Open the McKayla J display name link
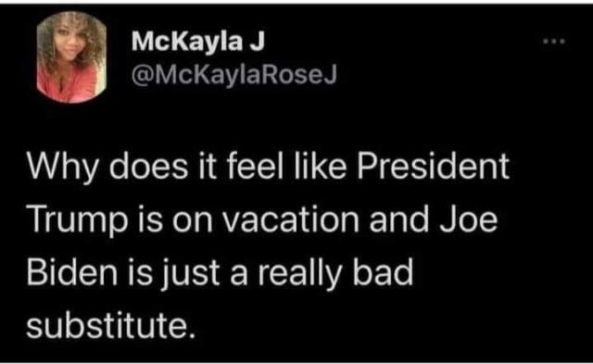 (x=197, y=41)
